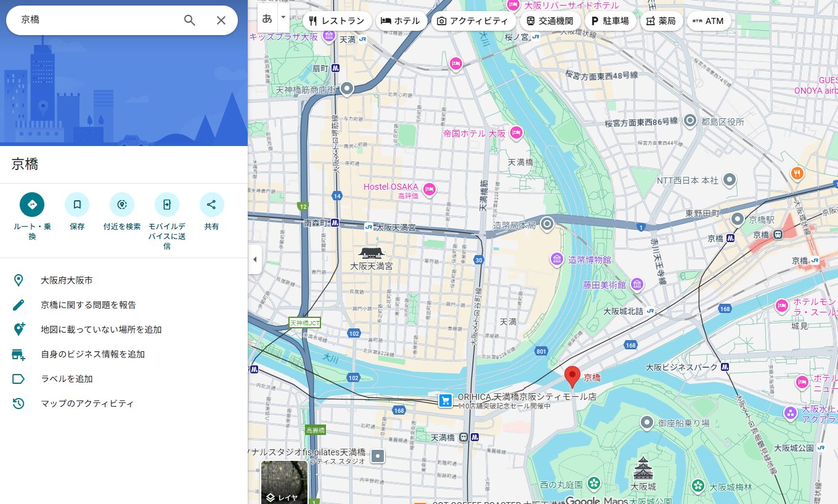Screen dimensions: 838x504
Task: Select the 大阪城 castle map icon
Action: 643,469
